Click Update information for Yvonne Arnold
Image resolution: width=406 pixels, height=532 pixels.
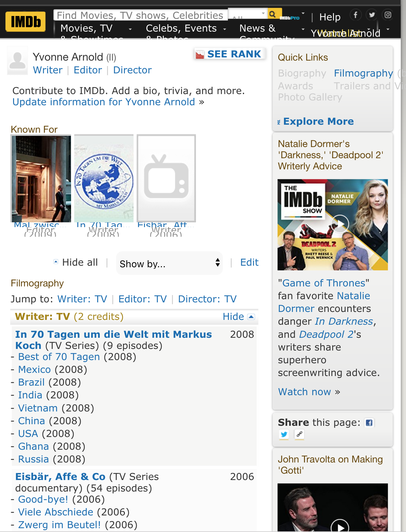click(x=104, y=102)
